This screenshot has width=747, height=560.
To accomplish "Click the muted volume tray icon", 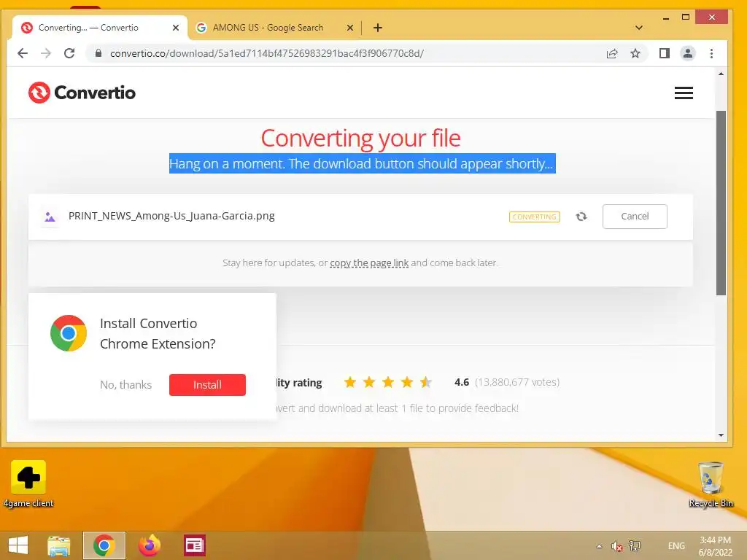I will (x=617, y=546).
